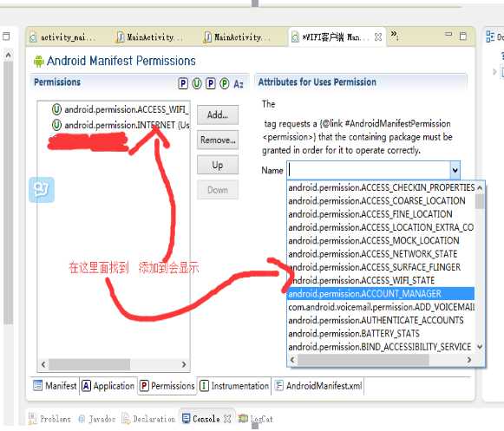Choose android.permission.ACCESS_NETWORK_STATE
504x431 pixels.
click(x=381, y=254)
